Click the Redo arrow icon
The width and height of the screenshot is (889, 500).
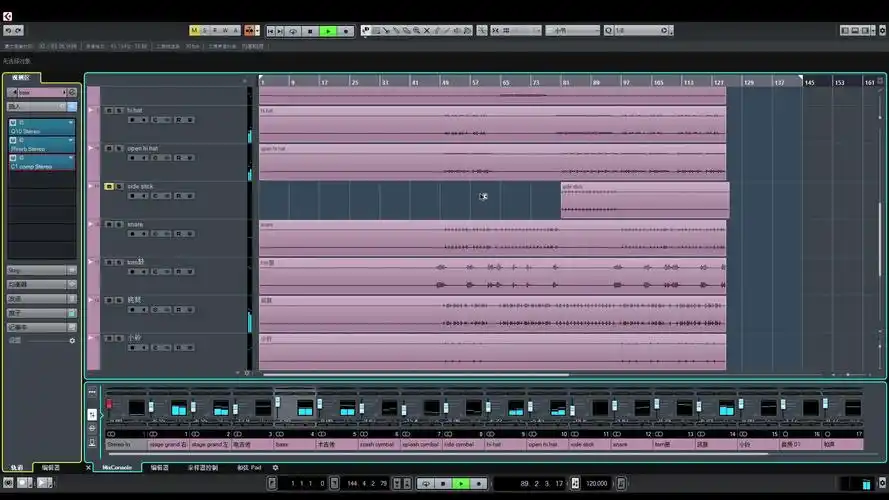point(18,31)
